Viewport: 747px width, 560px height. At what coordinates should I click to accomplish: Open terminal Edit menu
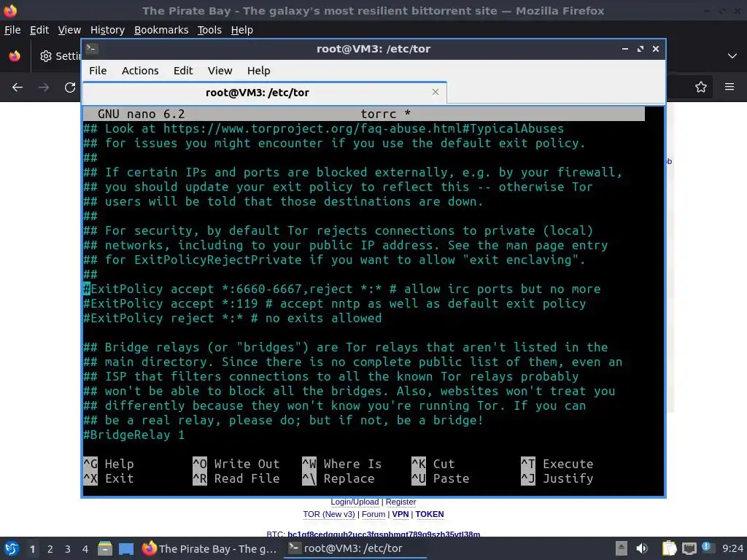click(183, 71)
